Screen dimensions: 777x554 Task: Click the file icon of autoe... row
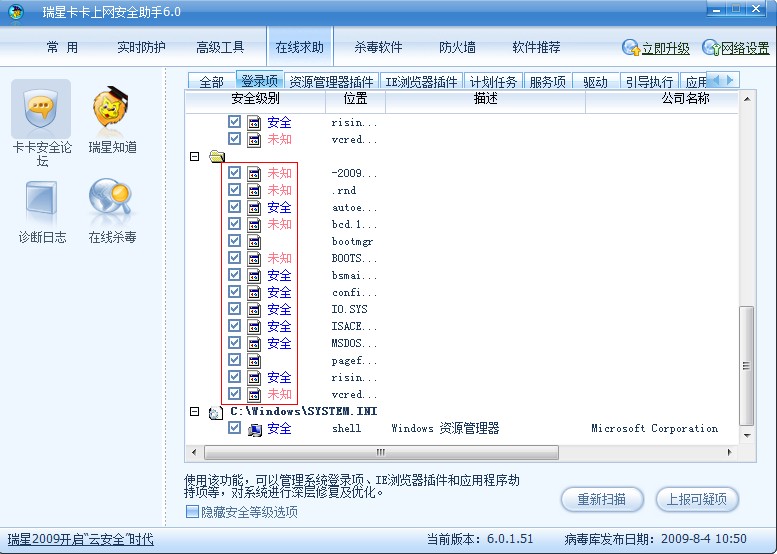tap(254, 208)
